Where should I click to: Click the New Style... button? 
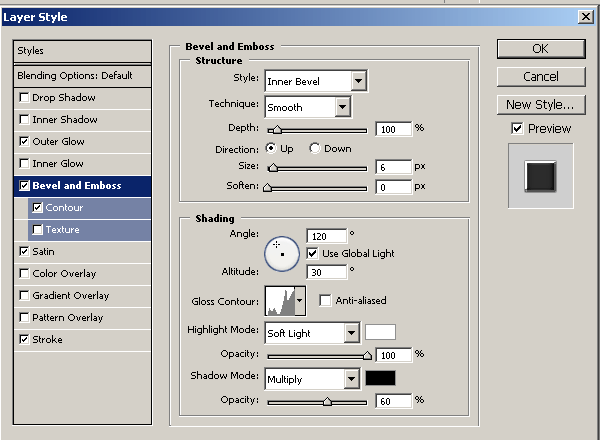[540, 104]
